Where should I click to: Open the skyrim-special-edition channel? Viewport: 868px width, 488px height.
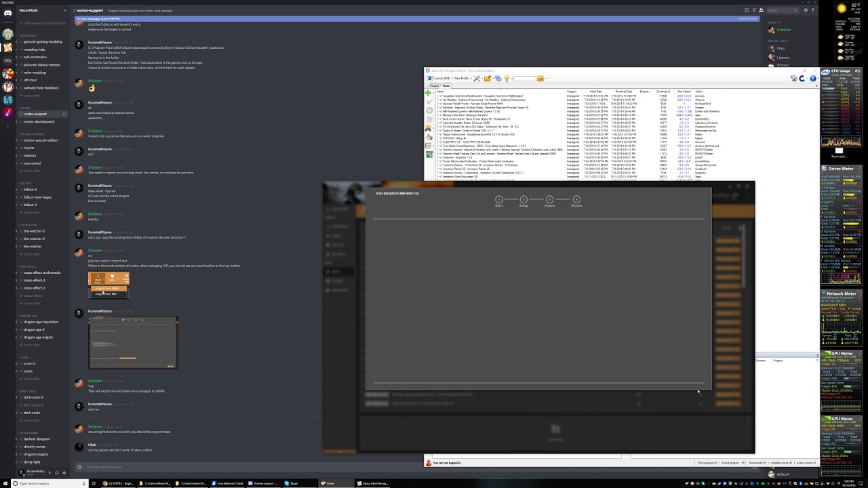click(41, 140)
